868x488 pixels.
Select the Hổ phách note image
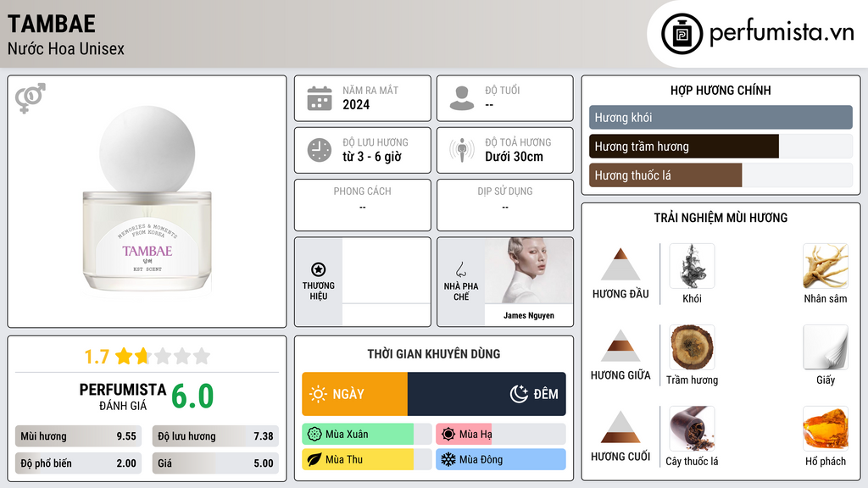[x=826, y=429]
